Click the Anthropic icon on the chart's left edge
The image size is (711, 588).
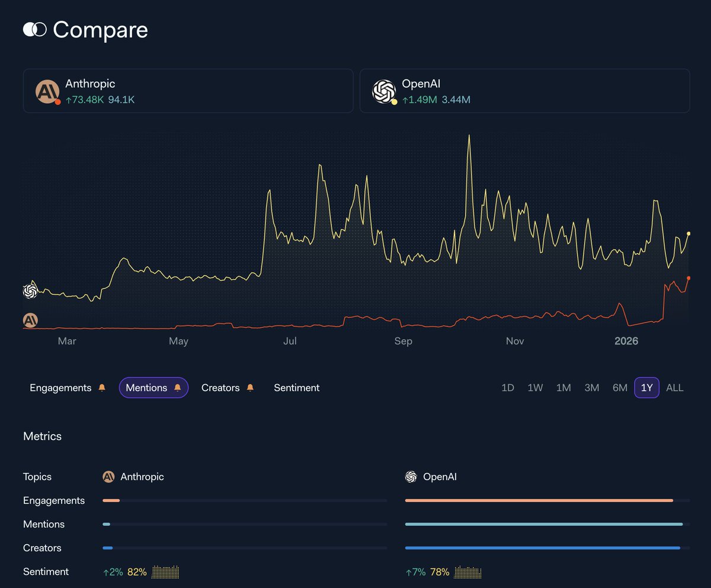[x=30, y=320]
